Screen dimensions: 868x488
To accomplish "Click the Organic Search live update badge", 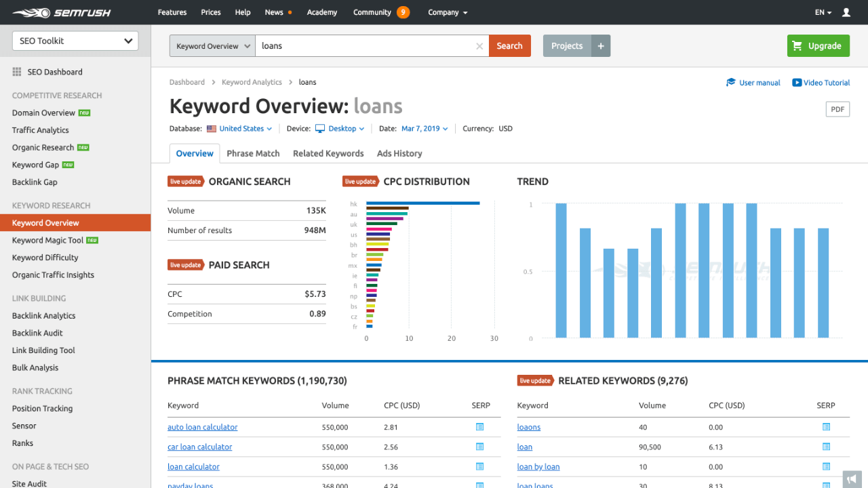I will pos(186,182).
